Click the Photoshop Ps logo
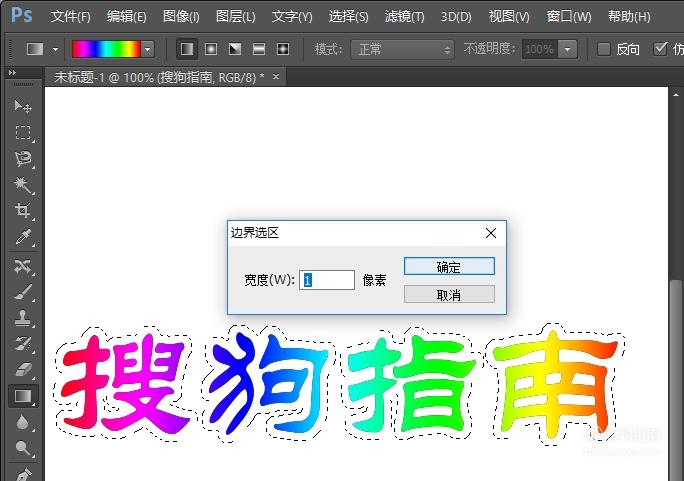The height and width of the screenshot is (481, 684). coord(21,15)
